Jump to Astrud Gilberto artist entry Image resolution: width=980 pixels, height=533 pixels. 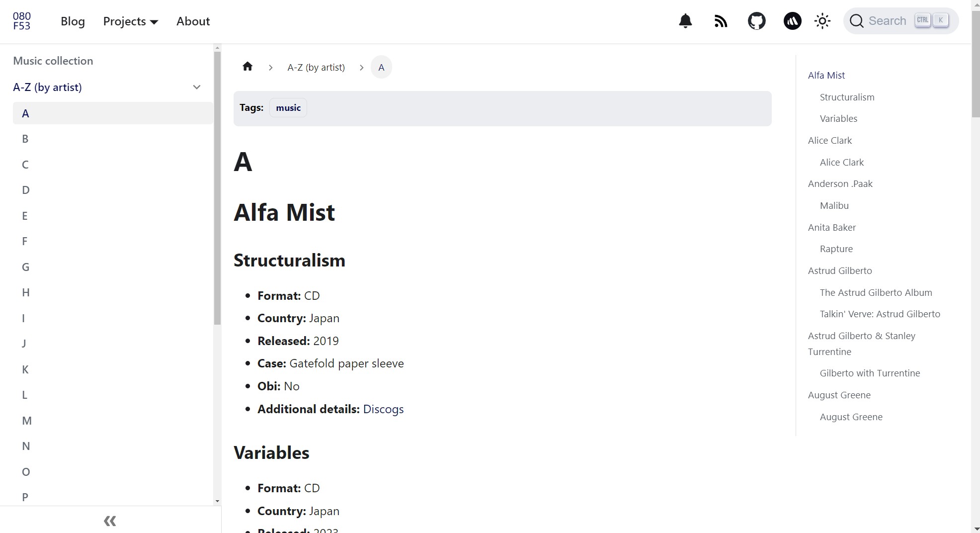point(840,270)
